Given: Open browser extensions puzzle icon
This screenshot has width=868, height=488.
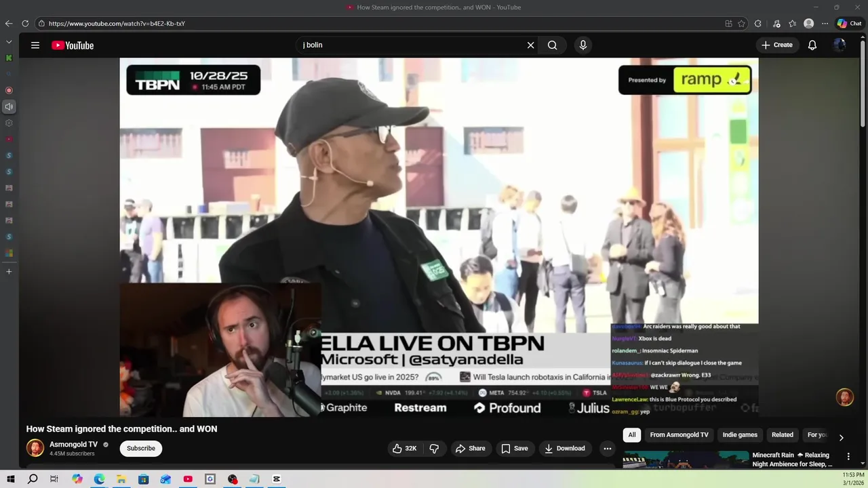Looking at the screenshot, I should click(758, 24).
